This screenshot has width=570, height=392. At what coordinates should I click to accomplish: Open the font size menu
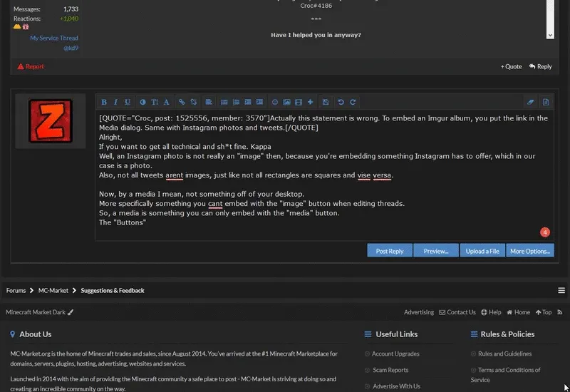(155, 102)
